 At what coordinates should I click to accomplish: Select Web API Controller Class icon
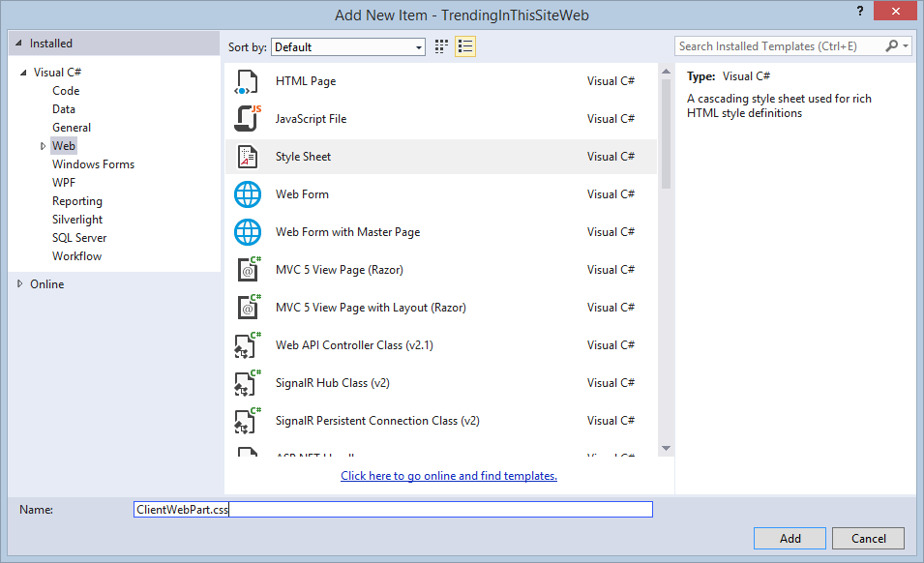tap(248, 345)
